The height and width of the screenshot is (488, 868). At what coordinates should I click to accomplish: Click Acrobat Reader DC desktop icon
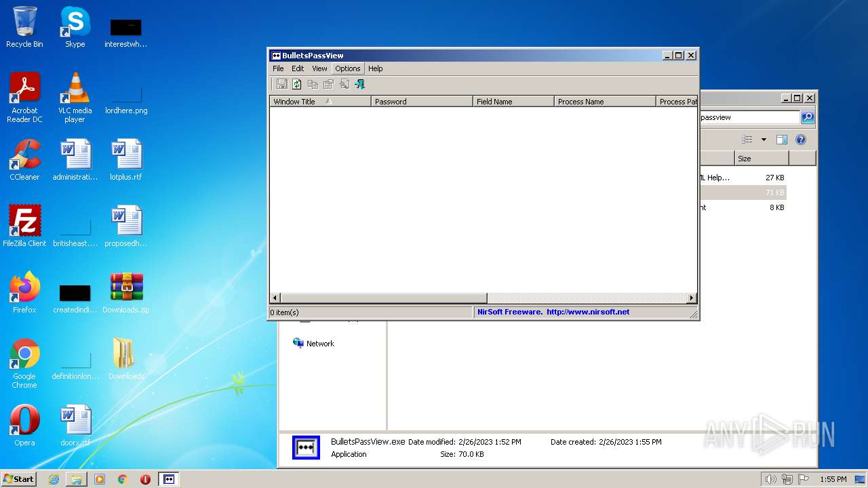(x=24, y=98)
